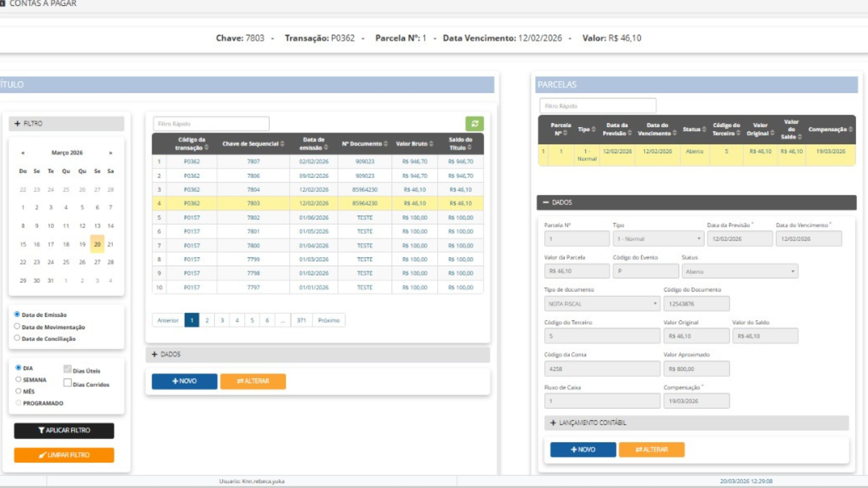Go to previous month in calendar

(x=23, y=153)
